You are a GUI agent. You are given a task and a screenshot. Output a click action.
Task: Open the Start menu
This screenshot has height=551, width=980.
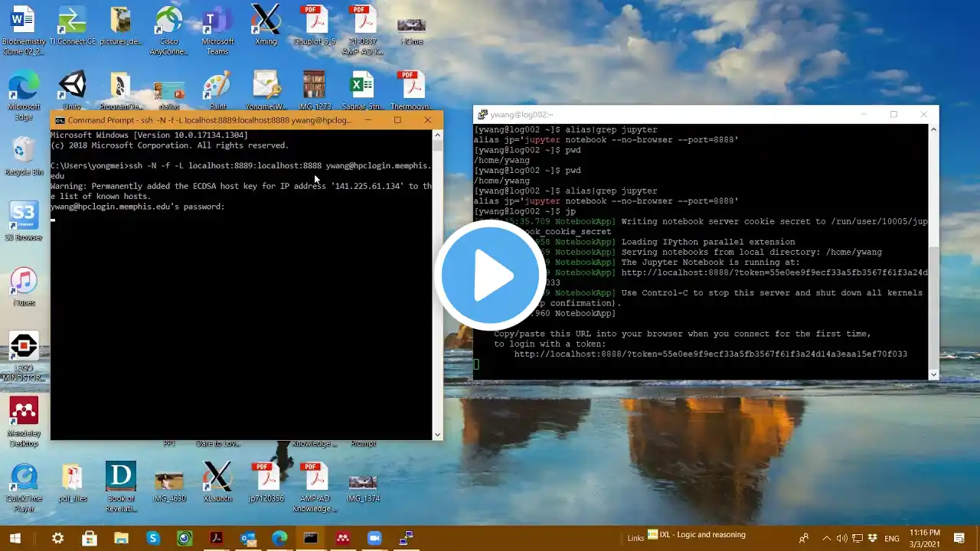pos(15,538)
